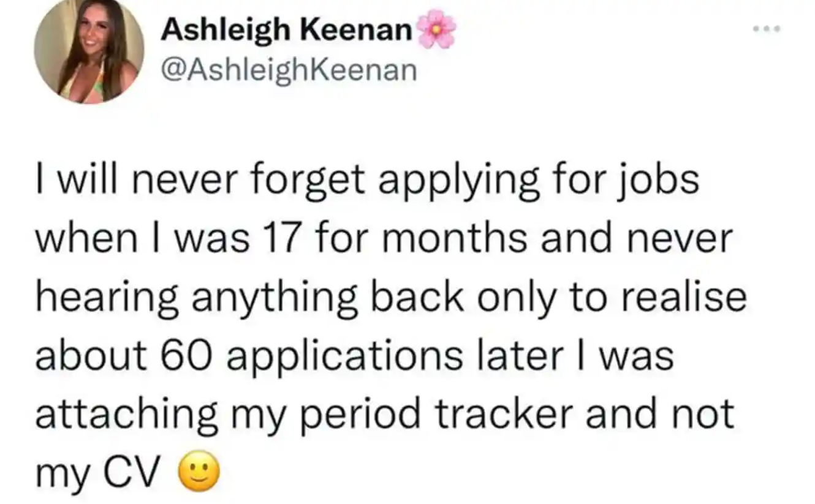815x504 pixels.
Task: Click the @AshleighKeenan handle
Action: pyautogui.click(x=289, y=70)
